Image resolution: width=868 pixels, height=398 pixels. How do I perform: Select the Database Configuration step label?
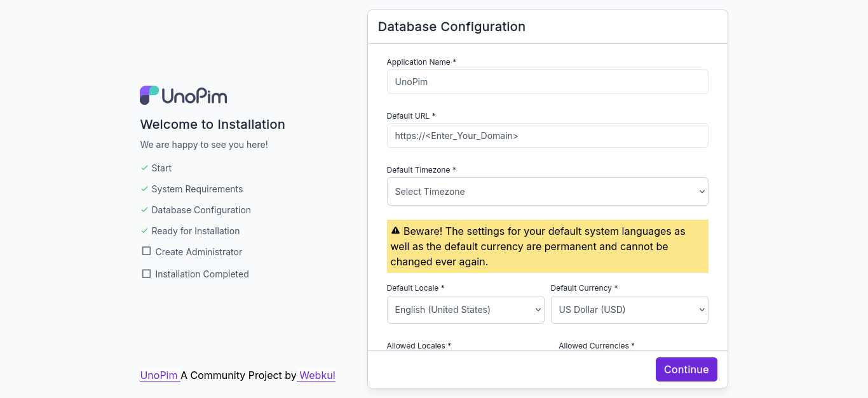tap(201, 210)
